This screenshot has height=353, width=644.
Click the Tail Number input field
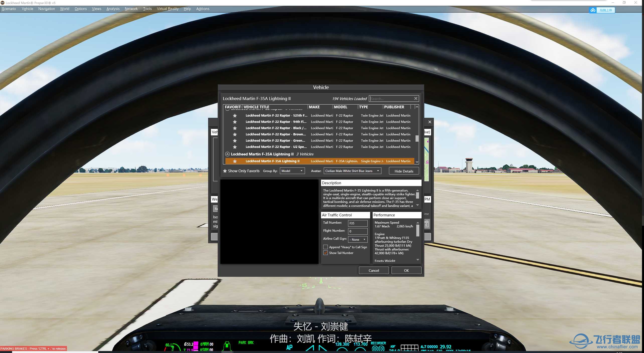(x=358, y=223)
